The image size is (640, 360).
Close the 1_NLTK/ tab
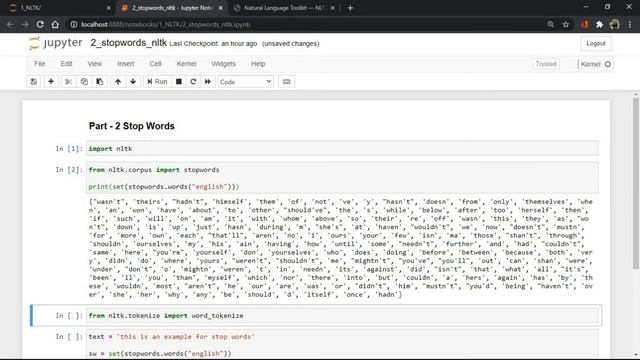coord(108,8)
